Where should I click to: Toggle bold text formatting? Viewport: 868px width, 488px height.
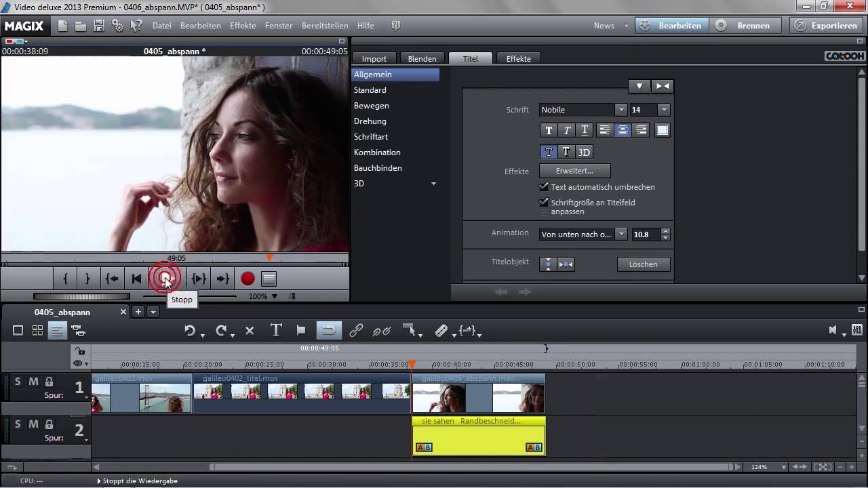[x=549, y=130]
